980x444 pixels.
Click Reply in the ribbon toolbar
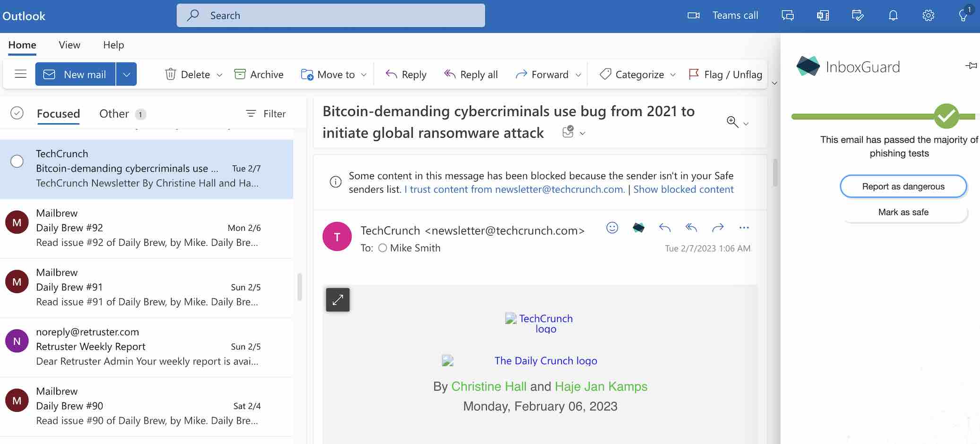pyautogui.click(x=406, y=74)
